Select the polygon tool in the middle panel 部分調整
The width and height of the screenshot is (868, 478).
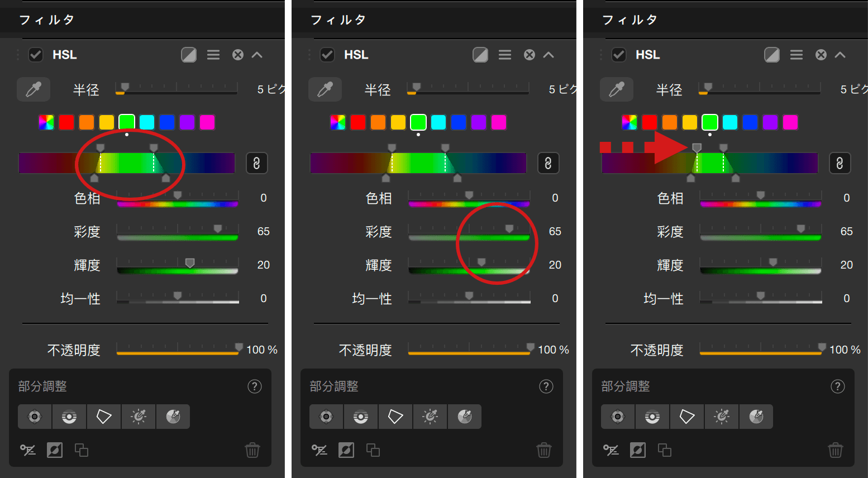pyautogui.click(x=395, y=417)
